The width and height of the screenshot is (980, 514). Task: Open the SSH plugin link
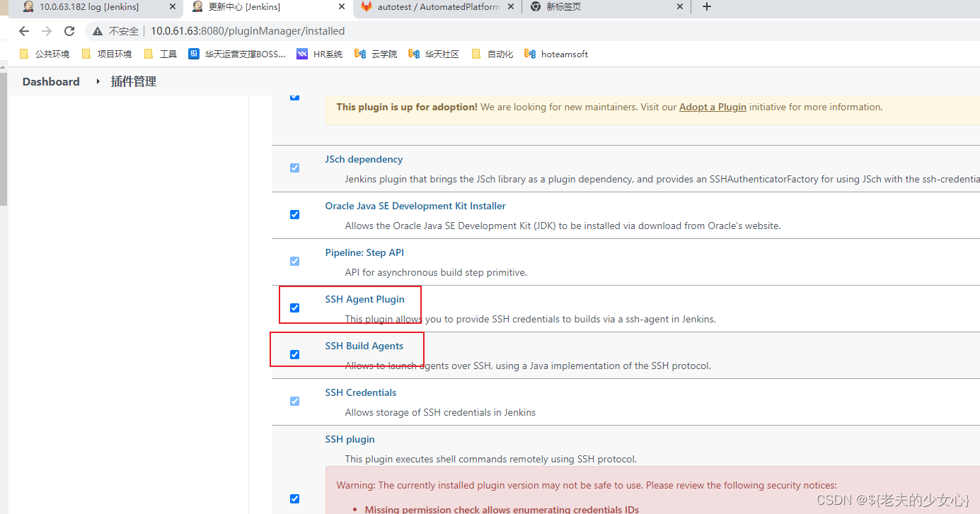click(350, 440)
